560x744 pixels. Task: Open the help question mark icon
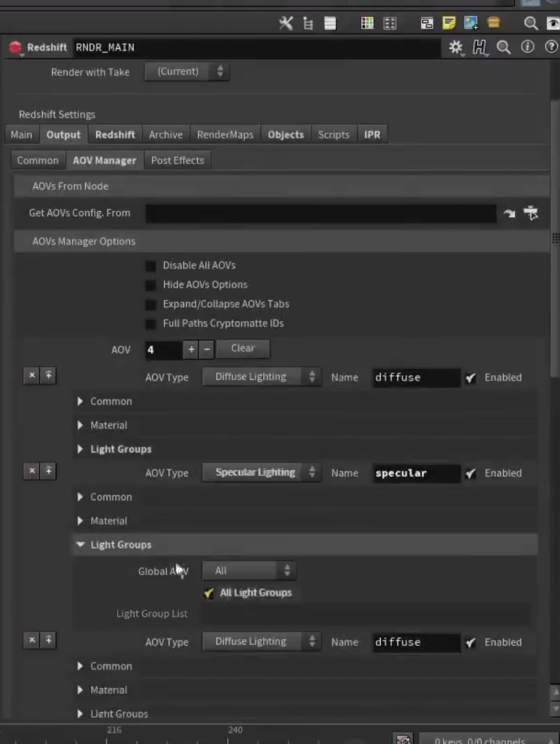pos(551,47)
